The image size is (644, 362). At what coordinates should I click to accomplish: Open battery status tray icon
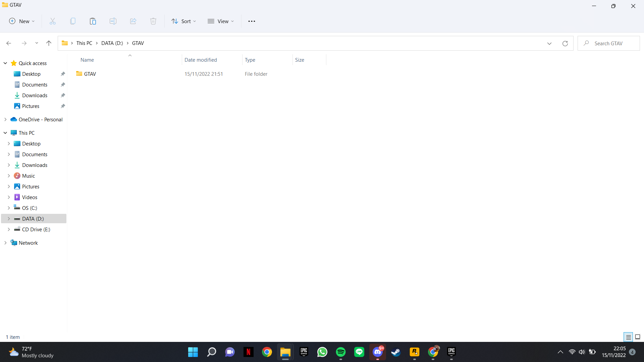(x=592, y=352)
